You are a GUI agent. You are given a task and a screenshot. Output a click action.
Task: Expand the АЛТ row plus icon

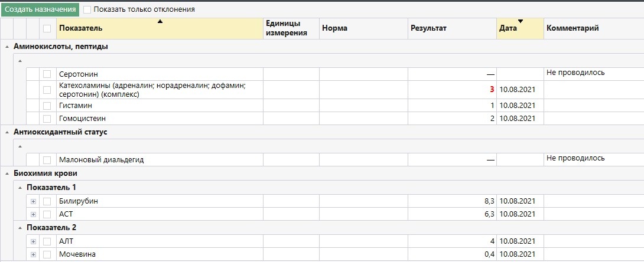tap(33, 241)
